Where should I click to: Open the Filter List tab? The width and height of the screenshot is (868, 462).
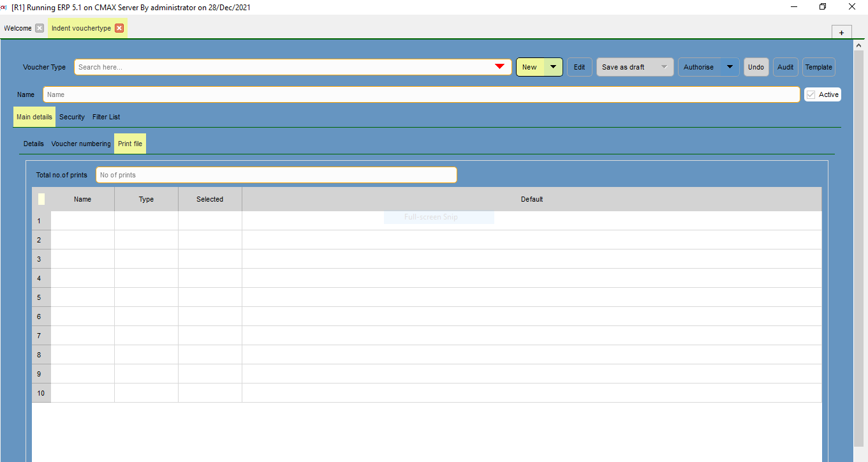click(106, 117)
